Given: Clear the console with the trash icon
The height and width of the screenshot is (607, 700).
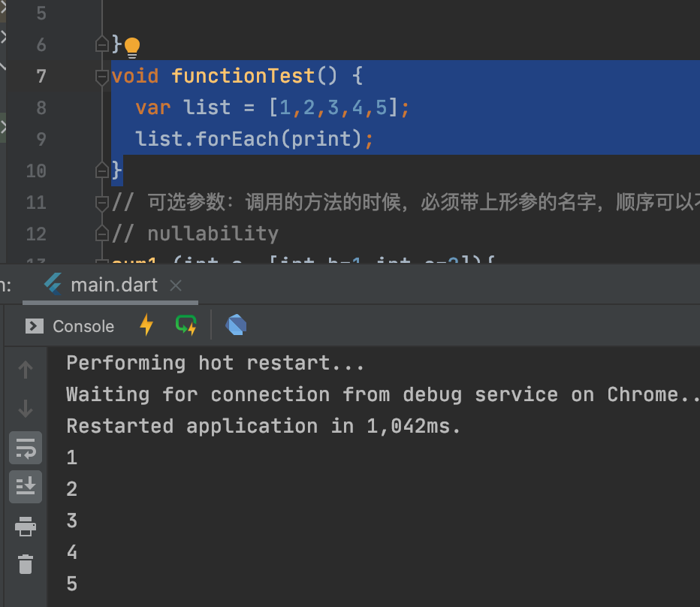Looking at the screenshot, I should 25,565.
